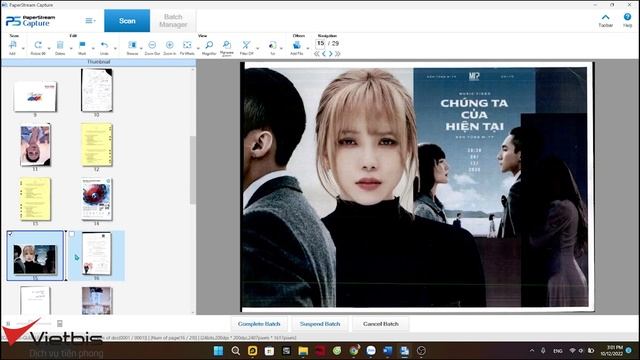
Task: Open the Help icon
Action: [627, 17]
